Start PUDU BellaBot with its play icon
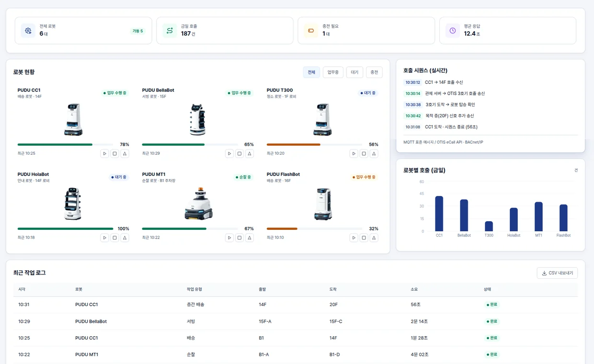This screenshot has width=594, height=364. 229,154
